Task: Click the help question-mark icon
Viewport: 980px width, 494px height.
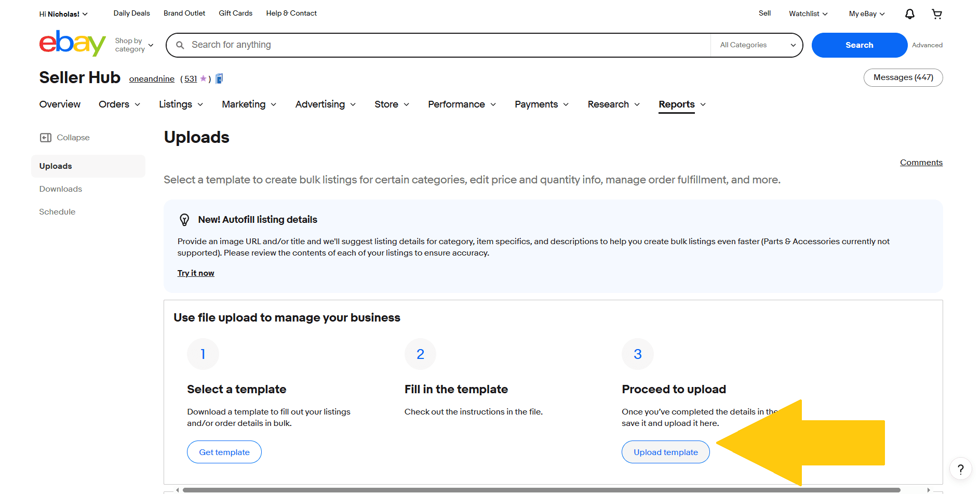Action: click(x=961, y=469)
